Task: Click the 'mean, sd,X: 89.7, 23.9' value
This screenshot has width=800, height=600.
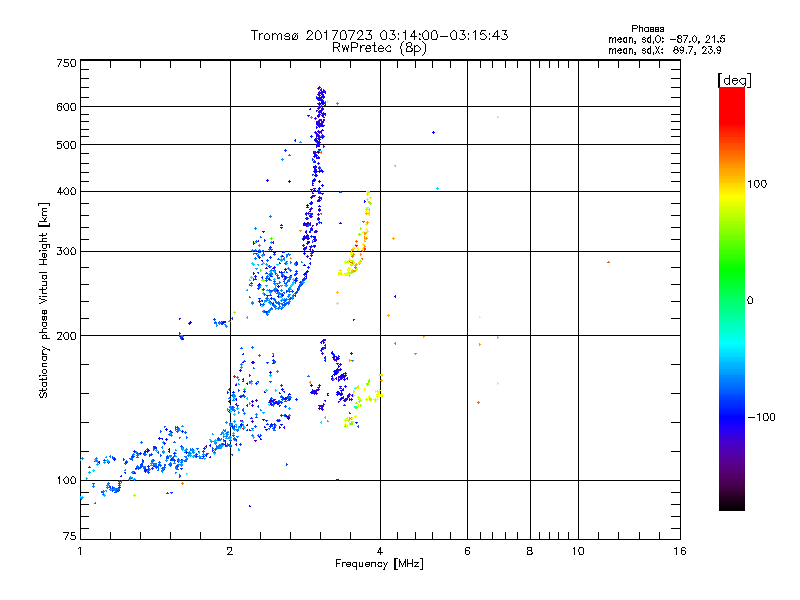Action: pyautogui.click(x=665, y=50)
